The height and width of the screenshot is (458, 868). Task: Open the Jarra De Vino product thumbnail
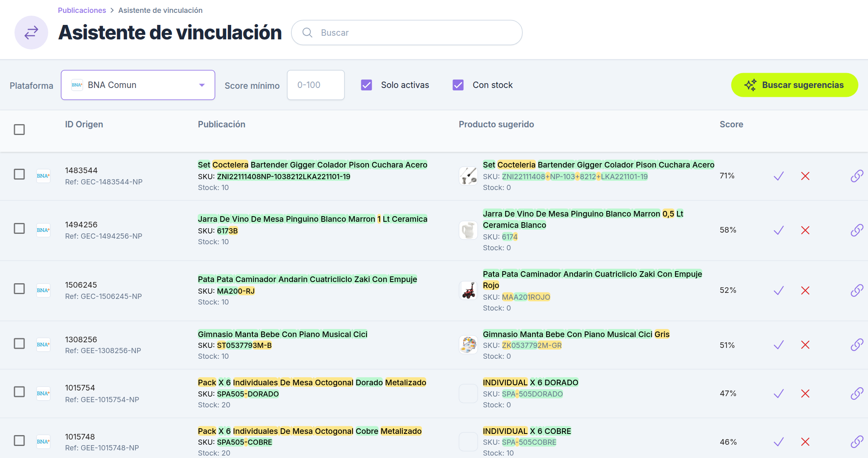point(468,230)
